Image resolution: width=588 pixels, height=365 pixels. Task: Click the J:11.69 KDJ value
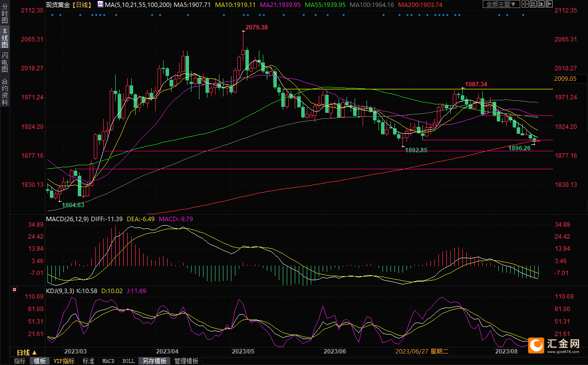tap(137, 291)
